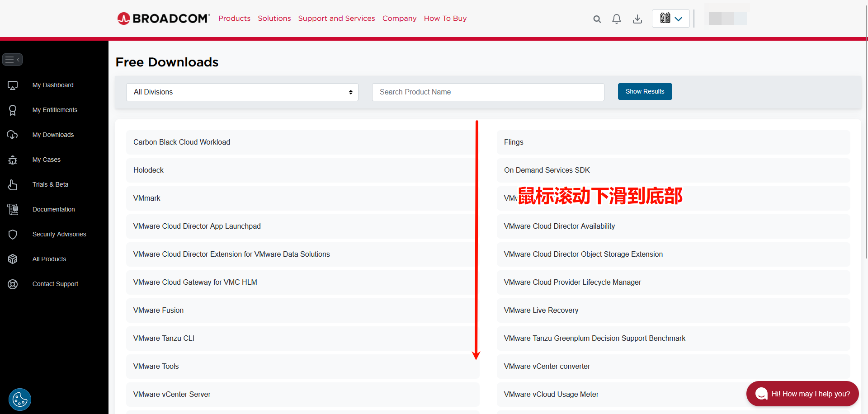The width and height of the screenshot is (868, 414).
Task: Click the My Downloads cloud icon
Action: [13, 135]
